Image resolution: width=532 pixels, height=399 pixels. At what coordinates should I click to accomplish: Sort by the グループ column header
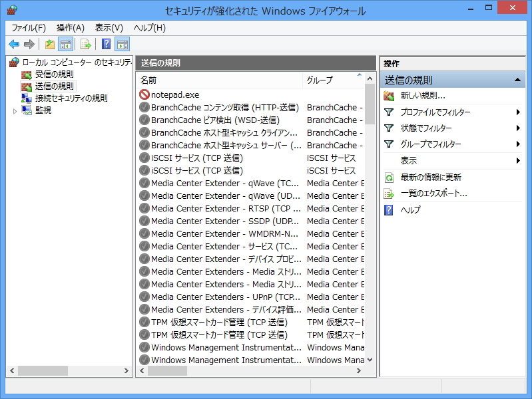pos(333,80)
